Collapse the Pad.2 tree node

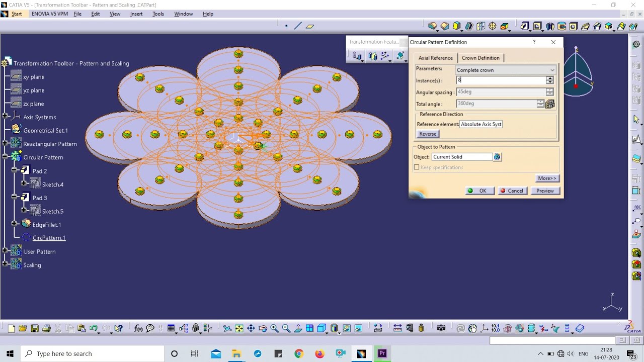click(15, 170)
